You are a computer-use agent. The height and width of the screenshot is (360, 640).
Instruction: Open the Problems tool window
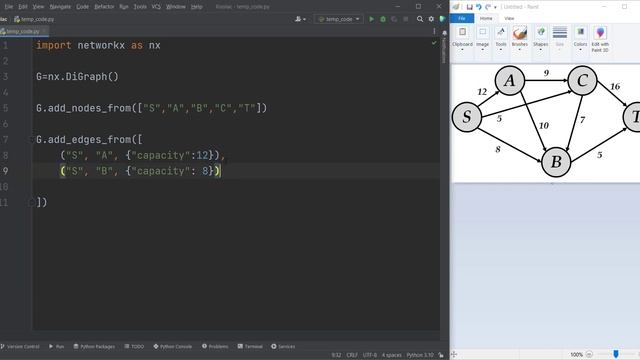point(215,346)
